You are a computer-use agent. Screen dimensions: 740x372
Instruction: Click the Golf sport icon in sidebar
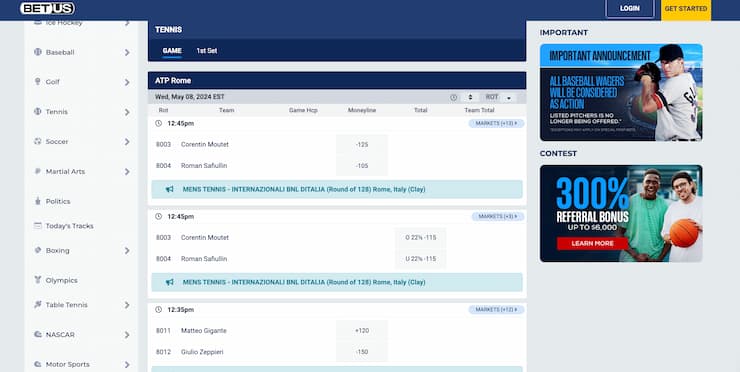tap(38, 82)
